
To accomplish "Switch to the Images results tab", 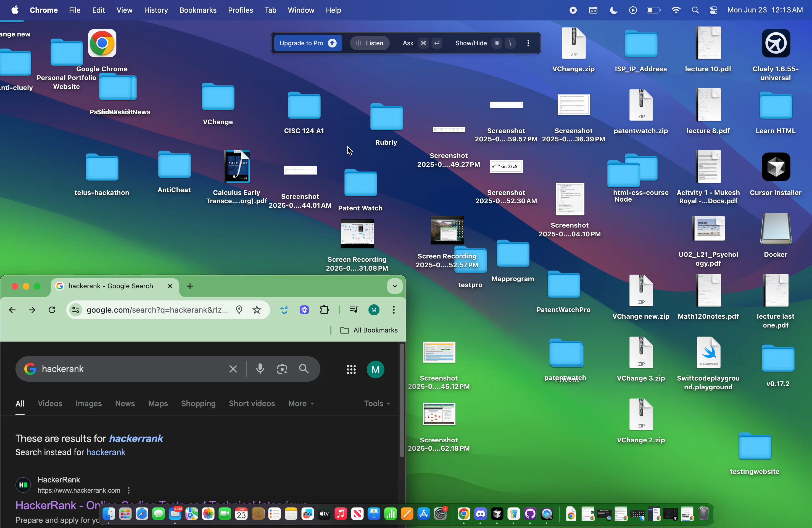I will pos(88,403).
